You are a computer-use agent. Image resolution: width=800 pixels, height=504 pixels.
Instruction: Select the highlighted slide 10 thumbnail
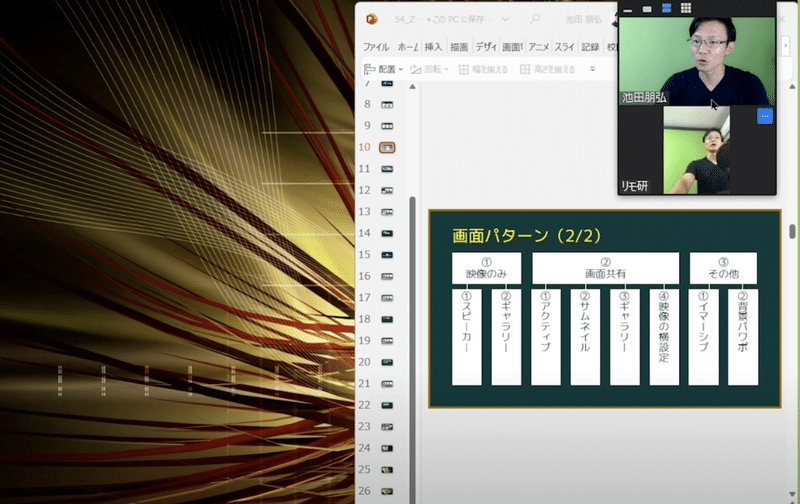387,147
